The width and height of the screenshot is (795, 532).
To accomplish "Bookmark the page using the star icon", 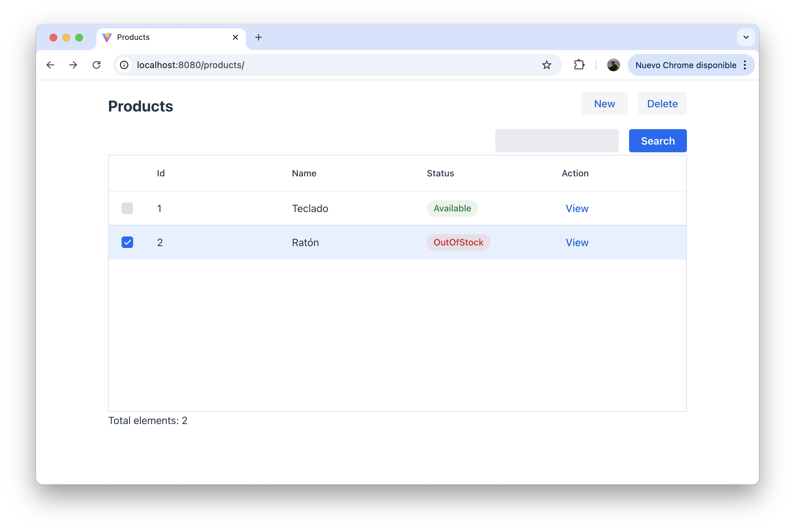I will tap(546, 65).
